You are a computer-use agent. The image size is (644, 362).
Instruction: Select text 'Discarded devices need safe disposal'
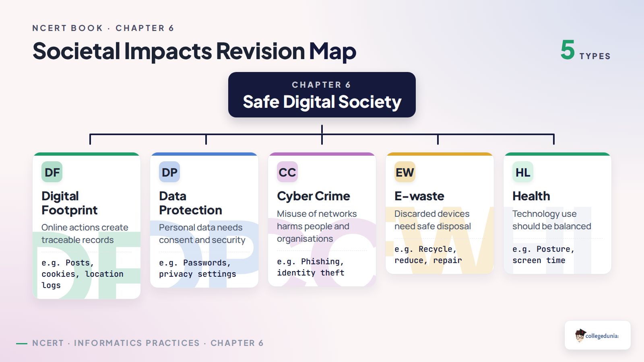tap(433, 220)
